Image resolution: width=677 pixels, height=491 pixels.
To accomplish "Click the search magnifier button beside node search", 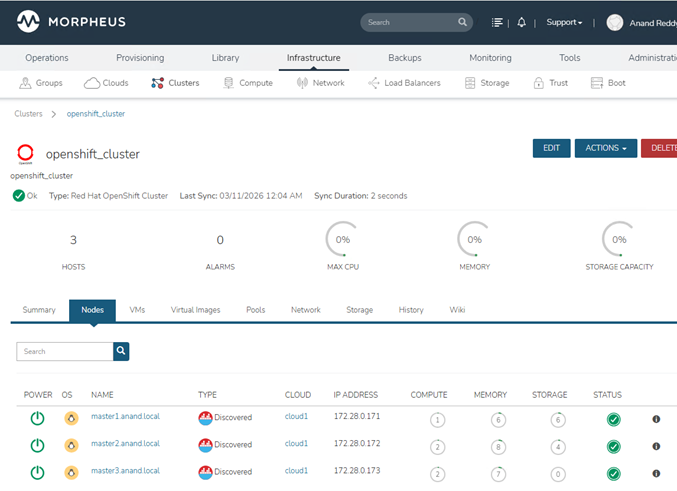I will [x=121, y=351].
